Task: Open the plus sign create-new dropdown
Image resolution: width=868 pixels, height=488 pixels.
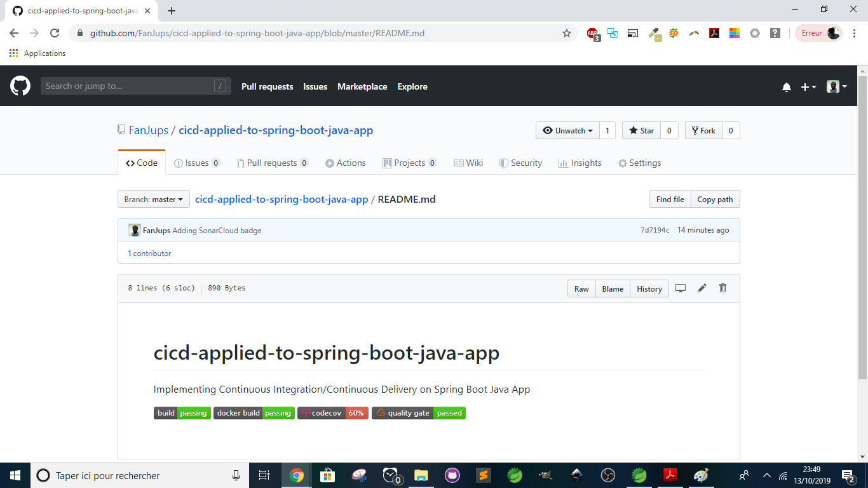Action: tap(808, 86)
